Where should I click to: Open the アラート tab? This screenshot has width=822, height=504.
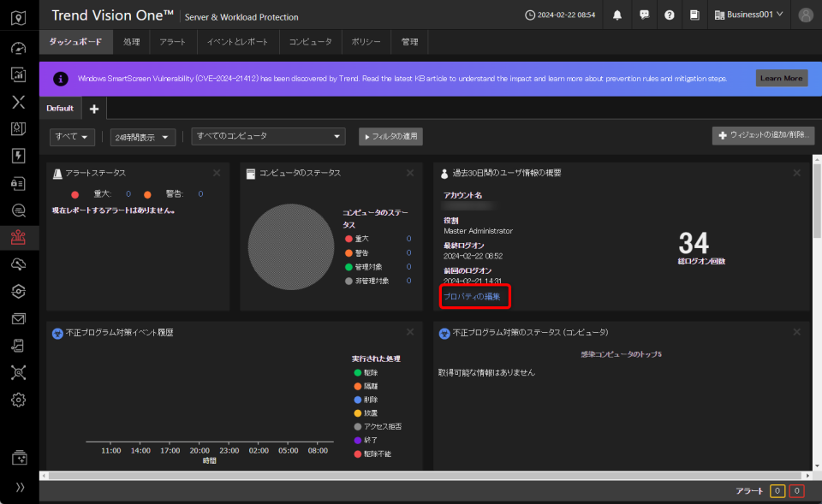(173, 42)
